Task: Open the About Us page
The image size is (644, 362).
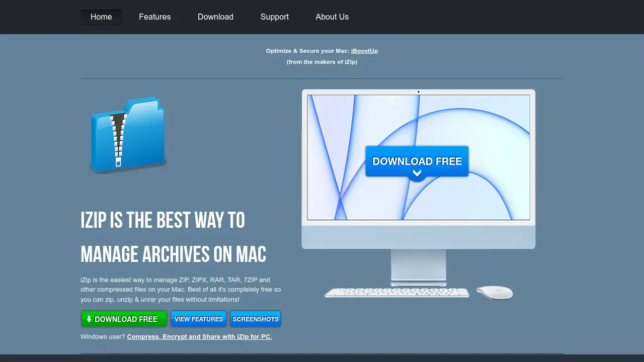Action: tap(332, 17)
